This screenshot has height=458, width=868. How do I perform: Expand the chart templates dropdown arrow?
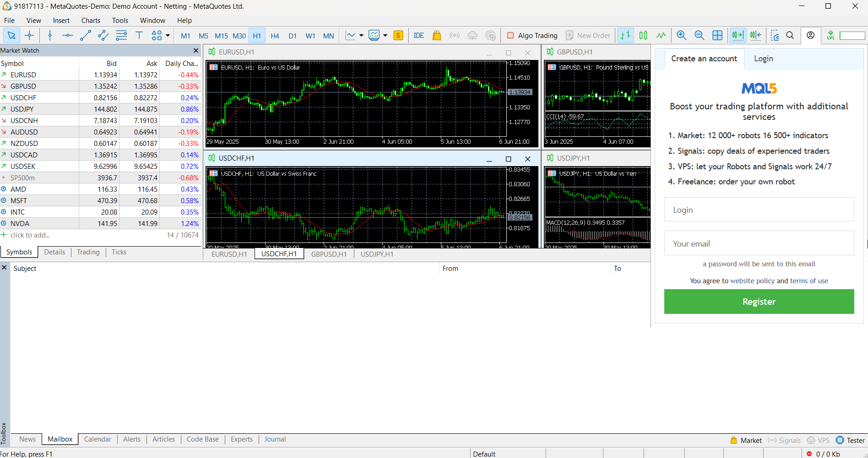(385, 36)
